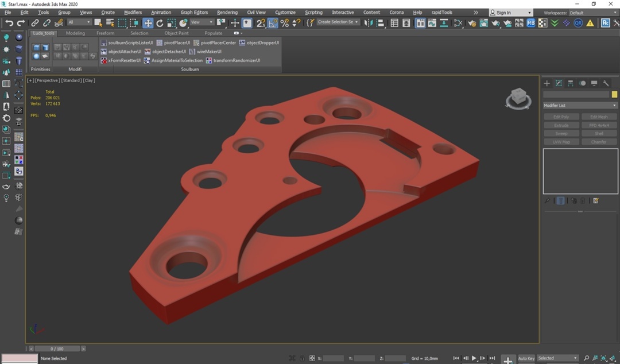Click the yellow warning triangle icon
The image size is (620, 364).
[590, 23]
